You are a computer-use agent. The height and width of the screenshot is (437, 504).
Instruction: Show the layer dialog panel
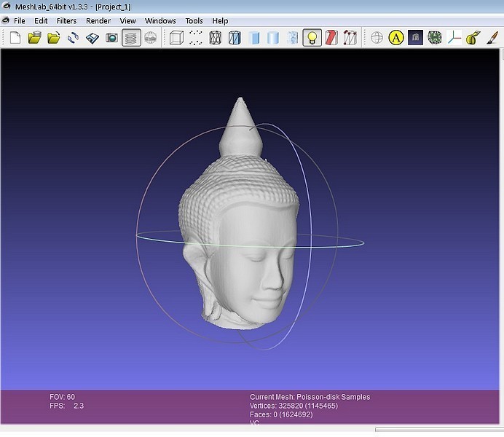(131, 37)
